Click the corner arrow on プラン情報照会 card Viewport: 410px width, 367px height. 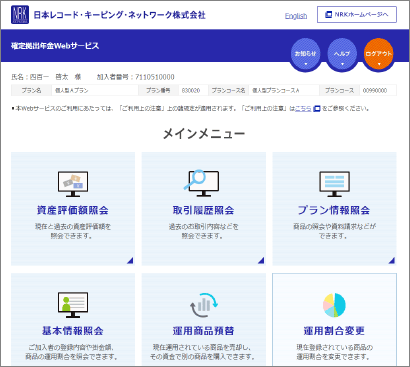coord(391,260)
